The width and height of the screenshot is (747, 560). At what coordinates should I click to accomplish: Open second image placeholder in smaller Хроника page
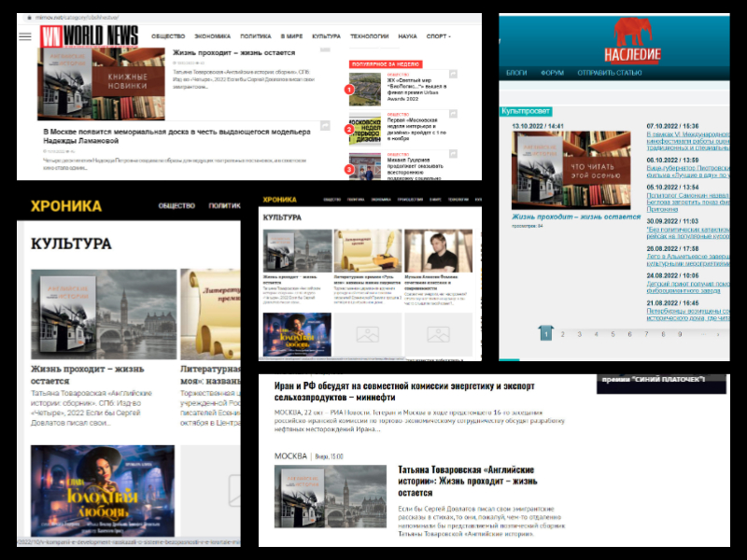click(438, 334)
